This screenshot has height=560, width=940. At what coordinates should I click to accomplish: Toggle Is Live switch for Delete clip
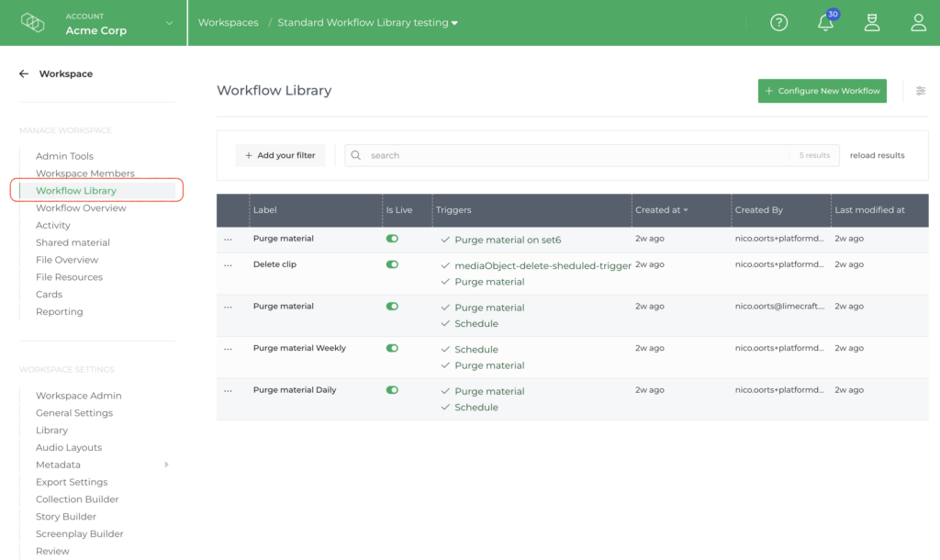point(392,264)
